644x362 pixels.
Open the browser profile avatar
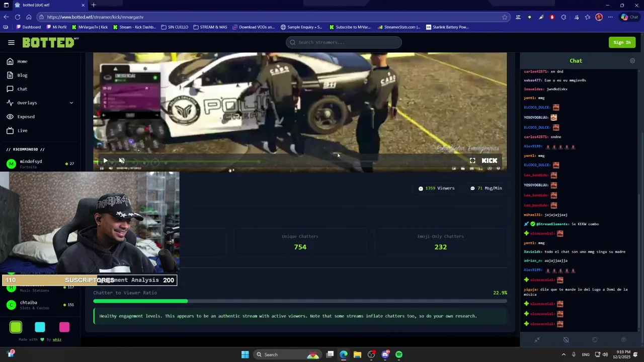pos(599,17)
